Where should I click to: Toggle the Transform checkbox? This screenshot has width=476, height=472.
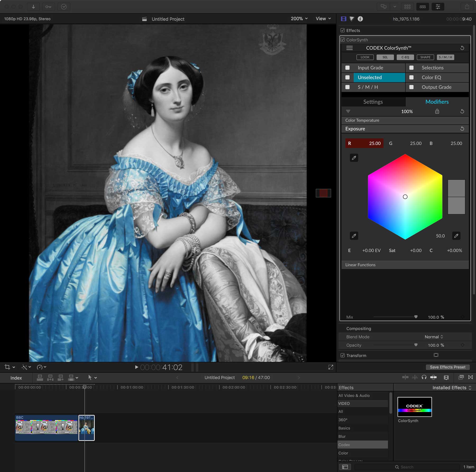pos(343,355)
